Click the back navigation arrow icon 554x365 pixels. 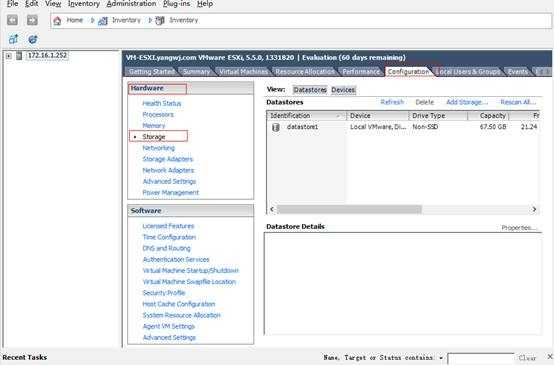pos(12,20)
